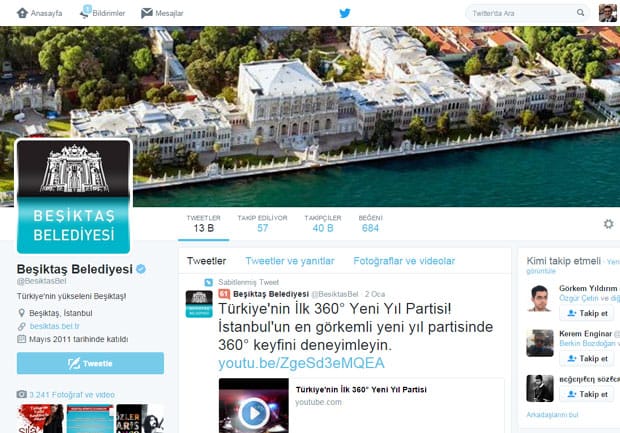Image resolution: width=620 pixels, height=433 pixels.
Task: Open besiktas.bel.tr website link
Action: click(55, 326)
